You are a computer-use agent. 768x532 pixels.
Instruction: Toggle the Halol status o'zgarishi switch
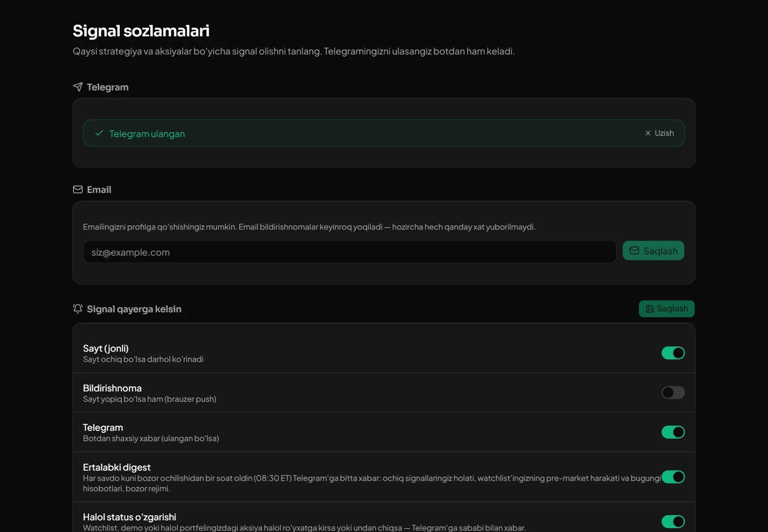coord(673,522)
